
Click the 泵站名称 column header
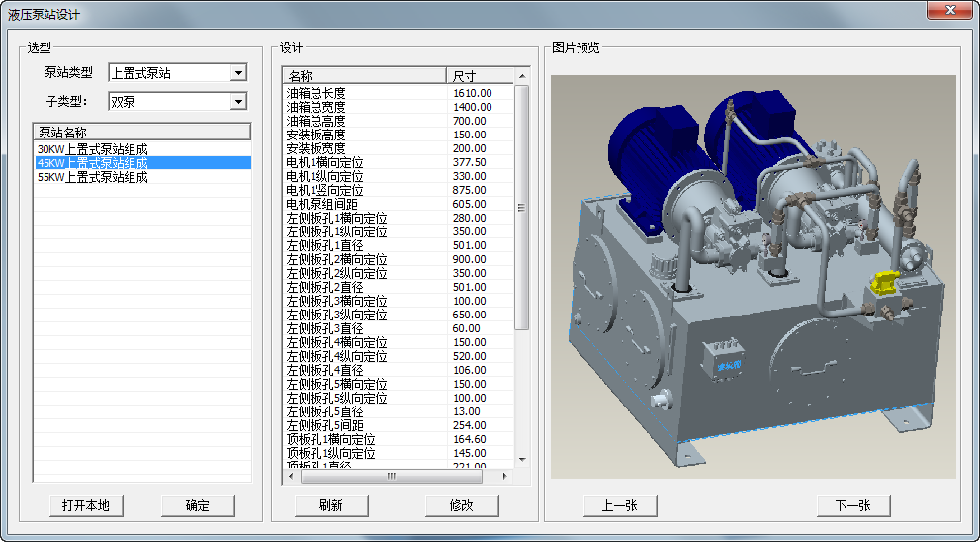pos(141,133)
